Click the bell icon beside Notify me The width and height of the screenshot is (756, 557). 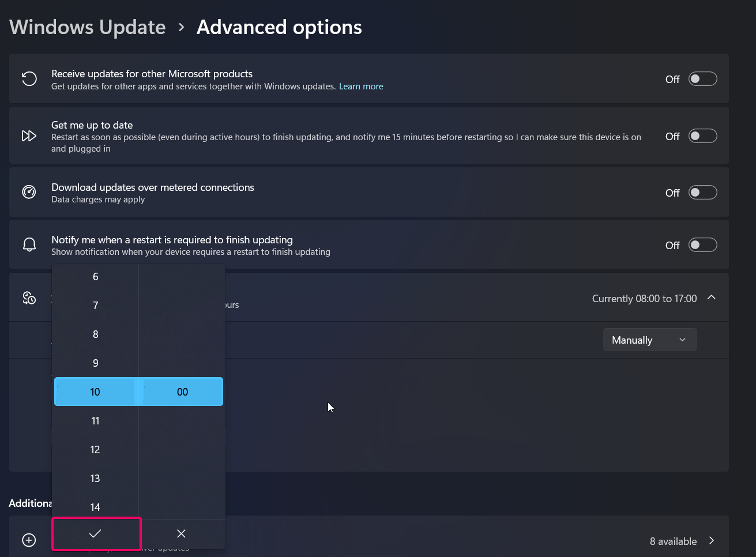(x=29, y=245)
